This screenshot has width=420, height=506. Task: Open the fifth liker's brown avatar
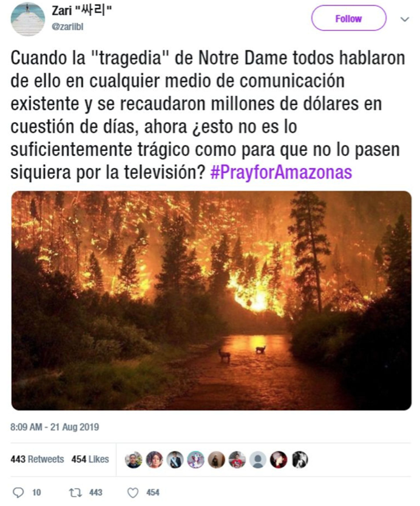click(216, 459)
